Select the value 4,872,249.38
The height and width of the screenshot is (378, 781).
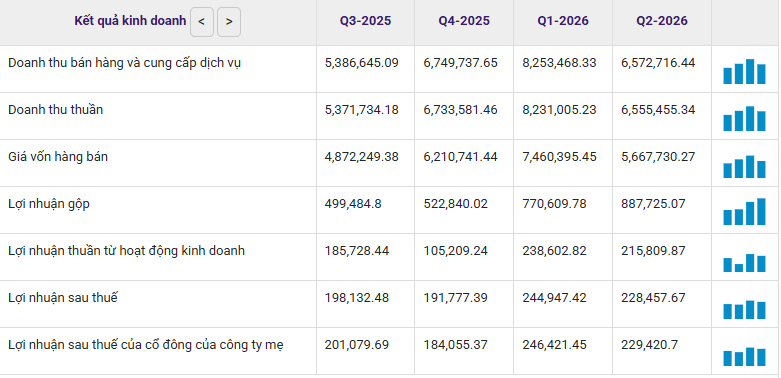[362, 157]
